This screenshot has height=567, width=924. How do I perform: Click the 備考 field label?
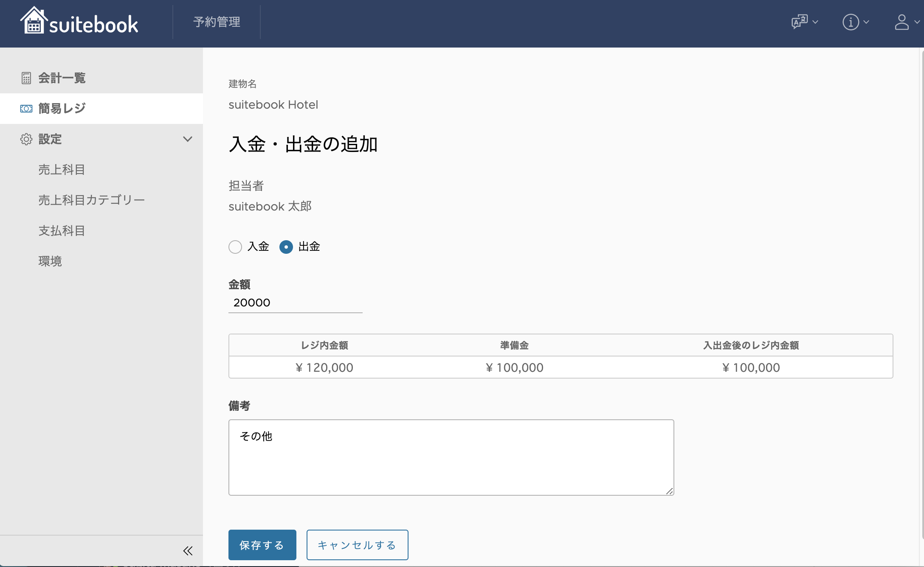[239, 406]
